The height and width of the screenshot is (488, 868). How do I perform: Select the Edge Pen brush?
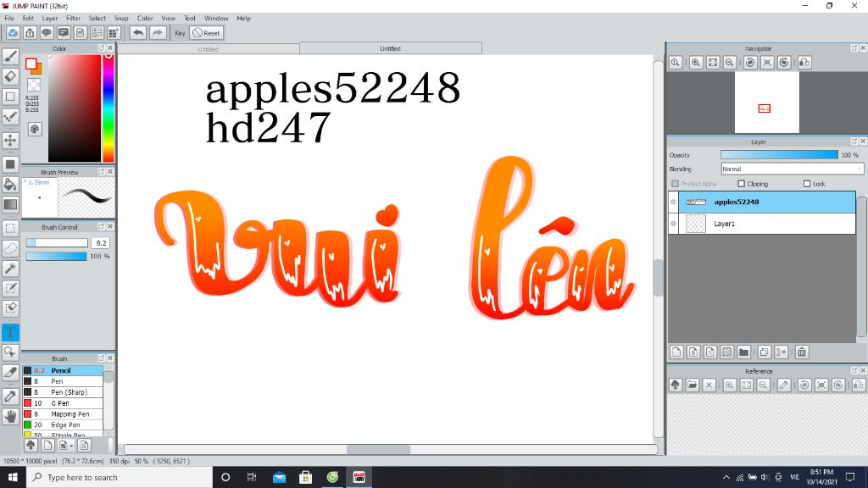[63, 425]
